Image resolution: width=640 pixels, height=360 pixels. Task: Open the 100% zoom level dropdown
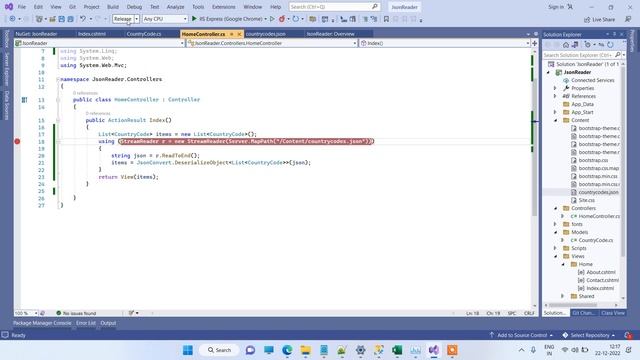36,313
